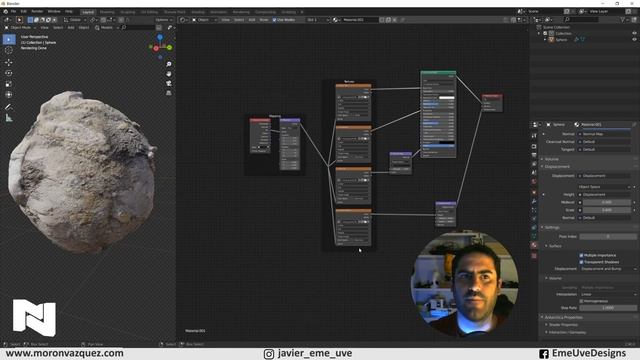Image resolution: width=640 pixels, height=360 pixels.
Task: Open the Linear interpolation dropdown
Action: pyautogui.click(x=607, y=294)
